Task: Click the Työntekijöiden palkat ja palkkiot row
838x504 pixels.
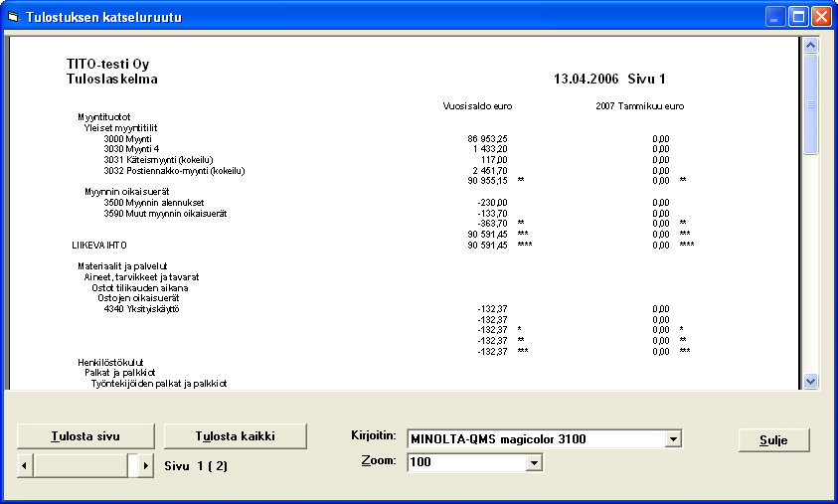Action: click(159, 383)
